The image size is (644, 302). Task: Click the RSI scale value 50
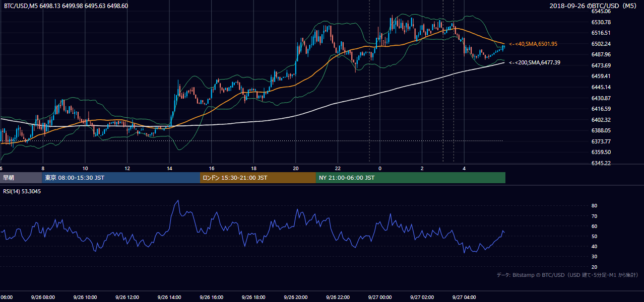coord(595,236)
